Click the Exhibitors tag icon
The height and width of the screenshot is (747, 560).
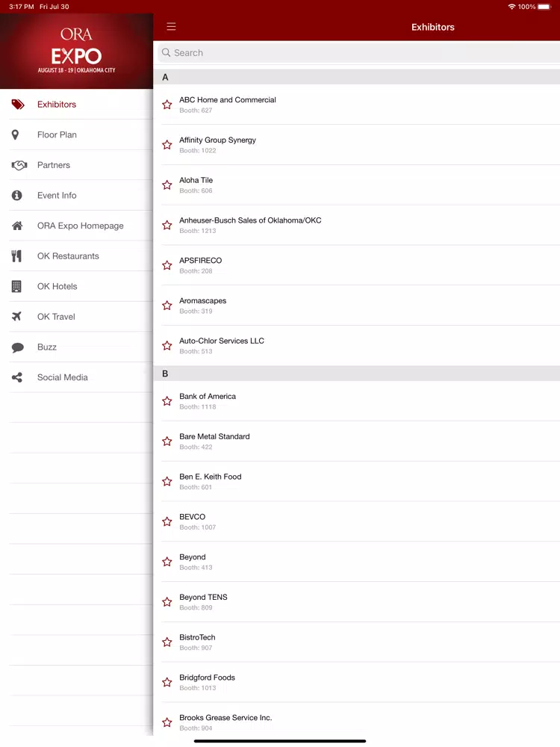point(18,105)
